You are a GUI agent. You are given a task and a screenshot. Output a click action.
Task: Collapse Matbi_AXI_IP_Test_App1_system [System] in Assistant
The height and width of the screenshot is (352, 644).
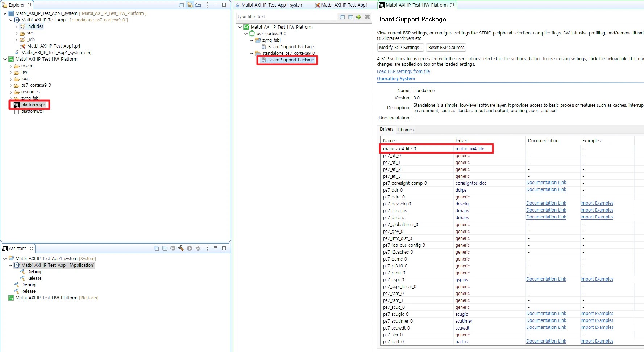click(5, 259)
